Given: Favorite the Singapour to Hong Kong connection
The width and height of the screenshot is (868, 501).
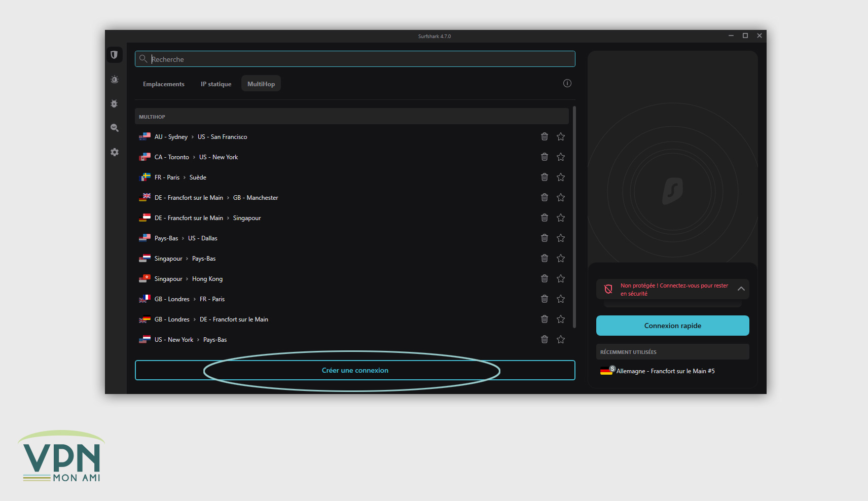Looking at the screenshot, I should 561,278.
